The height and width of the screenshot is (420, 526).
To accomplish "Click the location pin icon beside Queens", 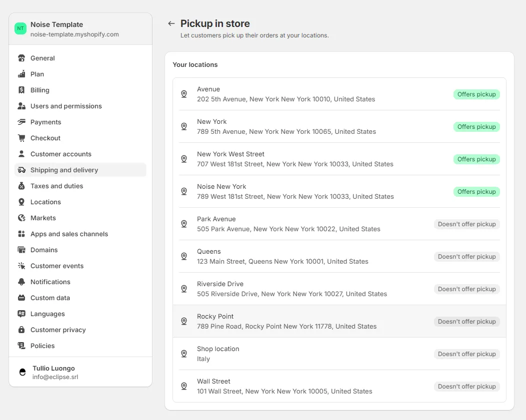I will 184,256.
